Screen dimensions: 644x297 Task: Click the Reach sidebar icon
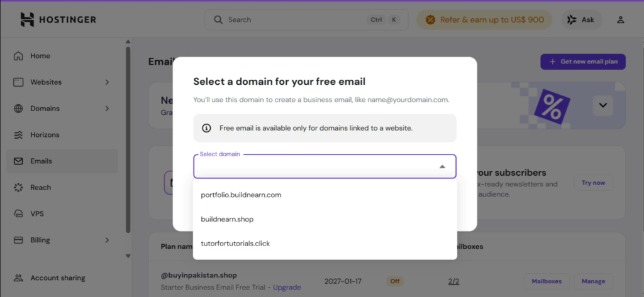tap(18, 188)
